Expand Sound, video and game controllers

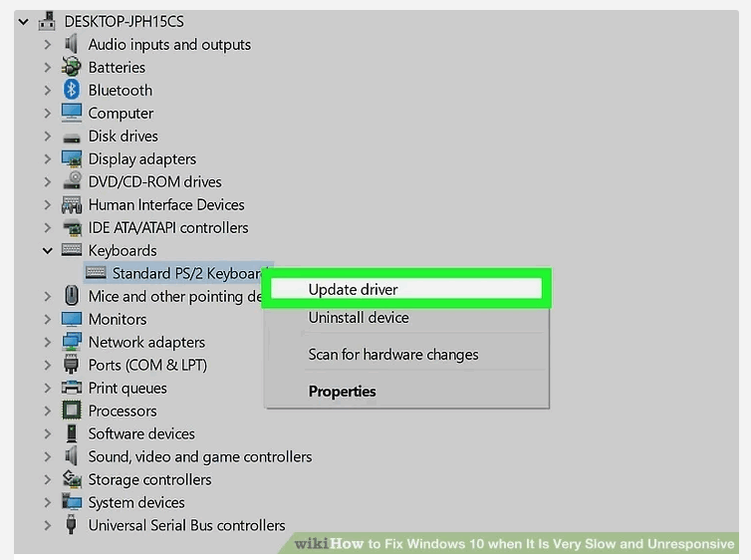tap(47, 456)
